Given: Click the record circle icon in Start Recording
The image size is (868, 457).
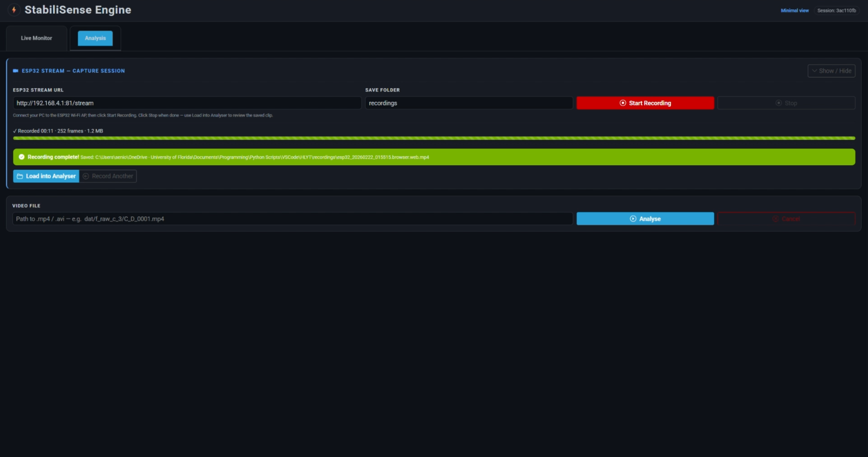Looking at the screenshot, I should coord(623,103).
